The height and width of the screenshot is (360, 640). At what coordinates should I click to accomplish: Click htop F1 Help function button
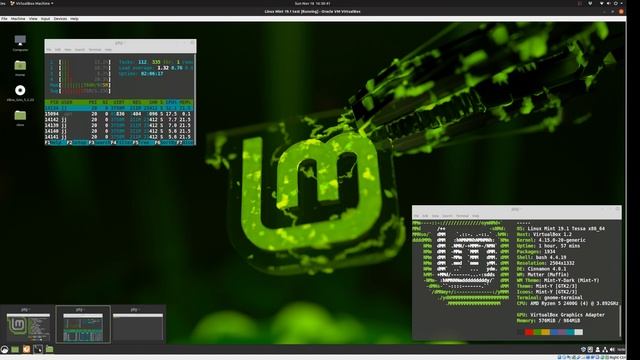pyautogui.click(x=55, y=142)
